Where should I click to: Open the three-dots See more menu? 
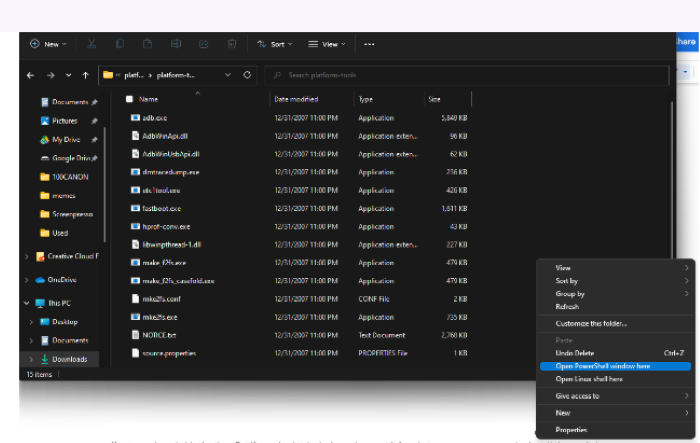(369, 44)
